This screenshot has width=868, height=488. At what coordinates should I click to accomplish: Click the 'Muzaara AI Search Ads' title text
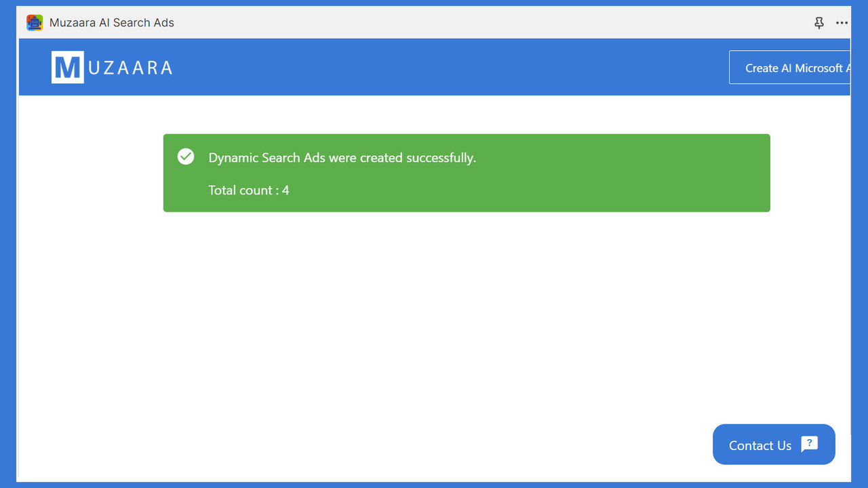tap(112, 22)
